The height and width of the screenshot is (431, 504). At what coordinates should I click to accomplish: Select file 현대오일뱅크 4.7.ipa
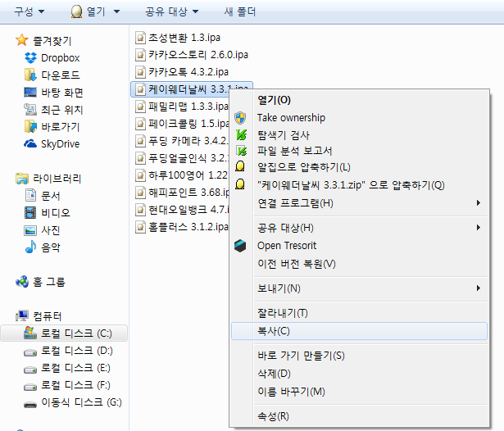click(x=182, y=210)
